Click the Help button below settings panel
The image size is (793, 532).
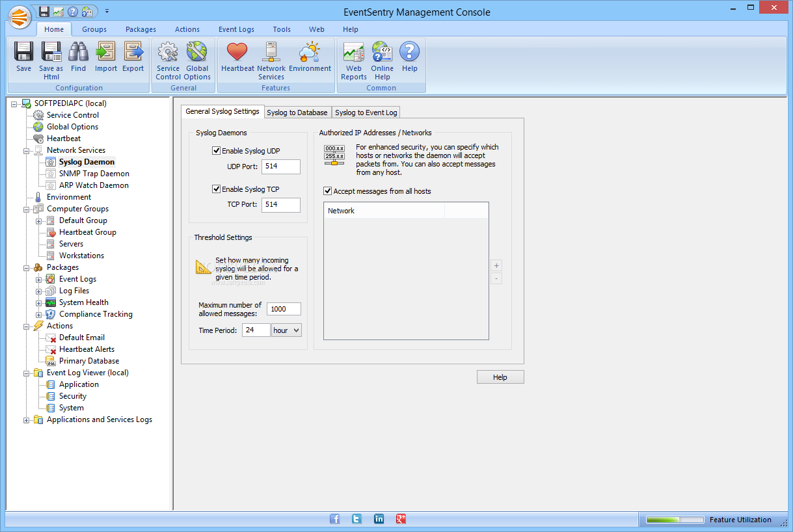500,377
